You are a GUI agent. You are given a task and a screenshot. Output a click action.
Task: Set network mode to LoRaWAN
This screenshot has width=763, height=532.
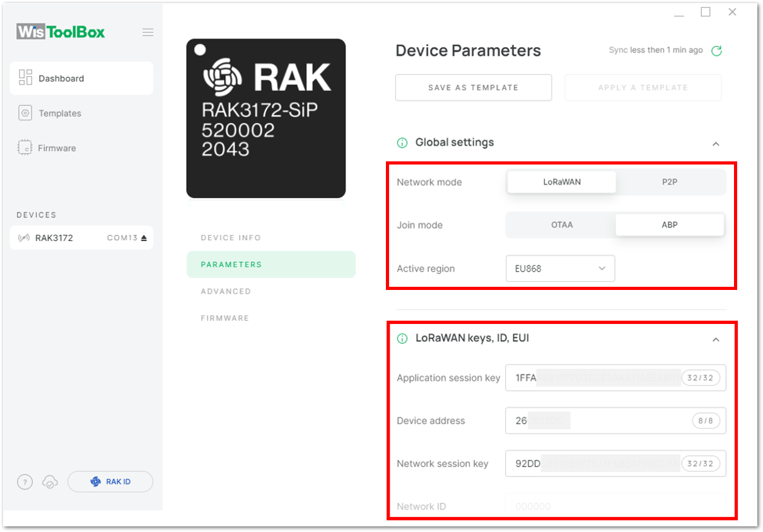(x=562, y=182)
